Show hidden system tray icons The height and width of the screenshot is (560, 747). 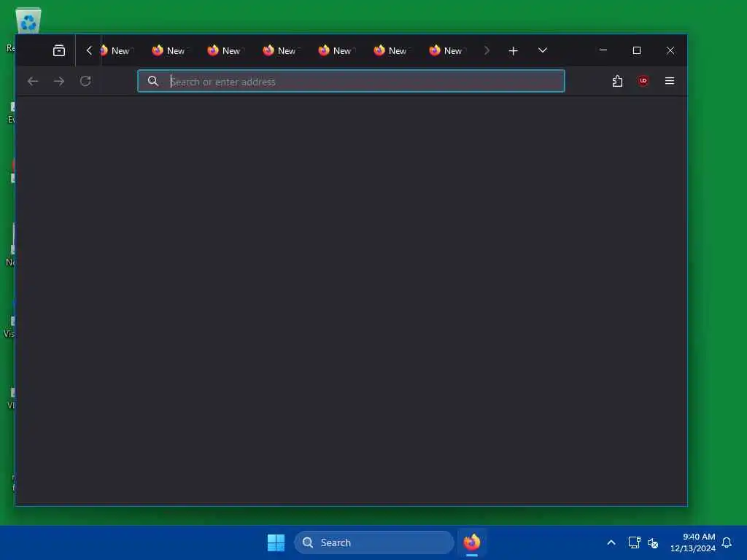point(611,542)
